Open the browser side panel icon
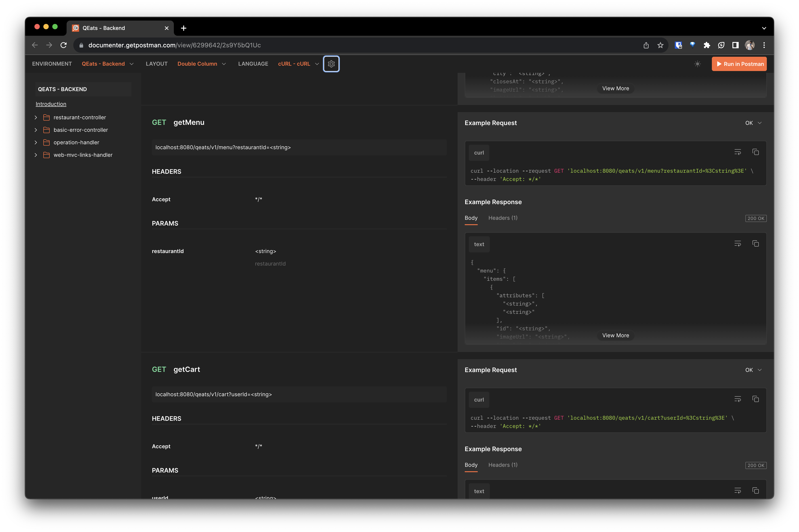The image size is (799, 532). 735,45
